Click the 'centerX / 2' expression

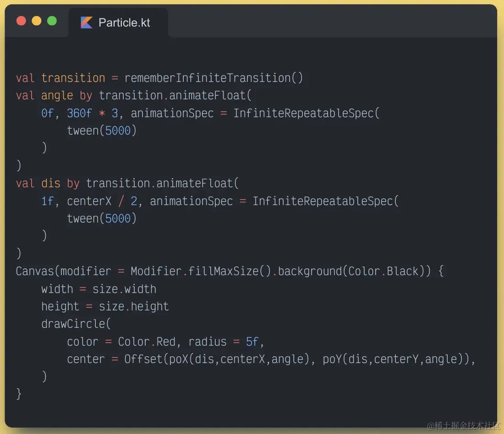(102, 201)
